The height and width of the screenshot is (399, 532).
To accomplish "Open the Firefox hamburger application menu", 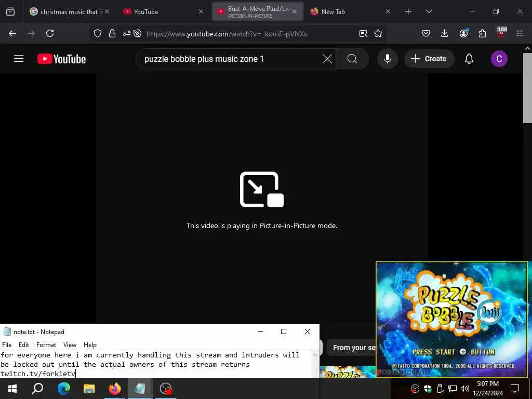I will 520,33.
